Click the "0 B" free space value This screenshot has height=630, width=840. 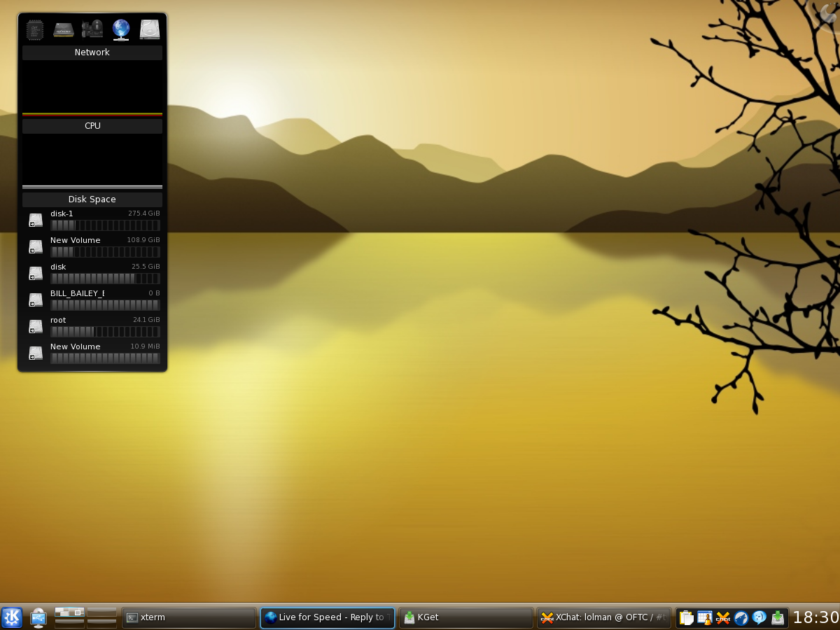pos(154,293)
